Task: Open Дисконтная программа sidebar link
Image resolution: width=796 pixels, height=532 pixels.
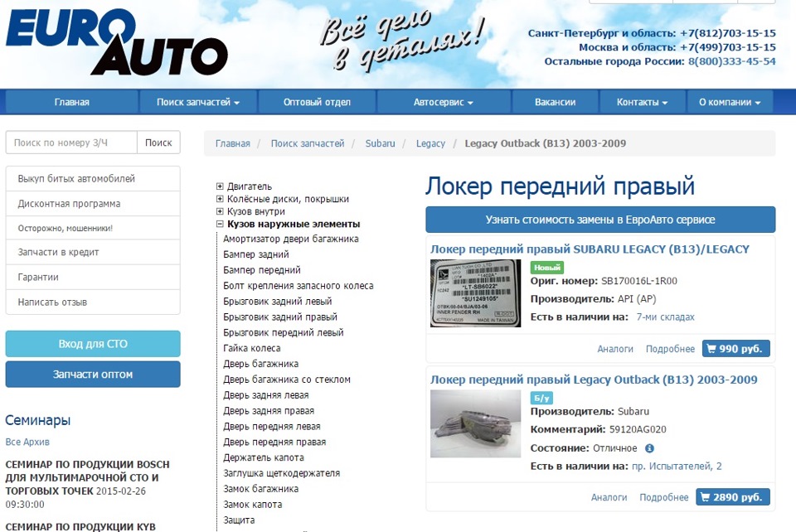Action: tap(93, 203)
